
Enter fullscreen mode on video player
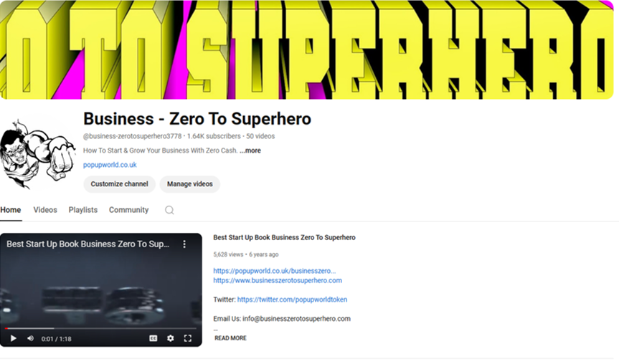tap(188, 338)
